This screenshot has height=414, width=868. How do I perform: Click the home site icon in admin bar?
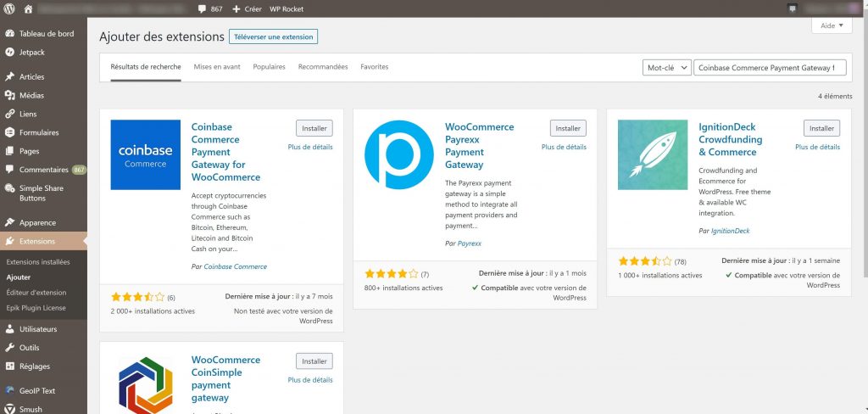(x=28, y=8)
